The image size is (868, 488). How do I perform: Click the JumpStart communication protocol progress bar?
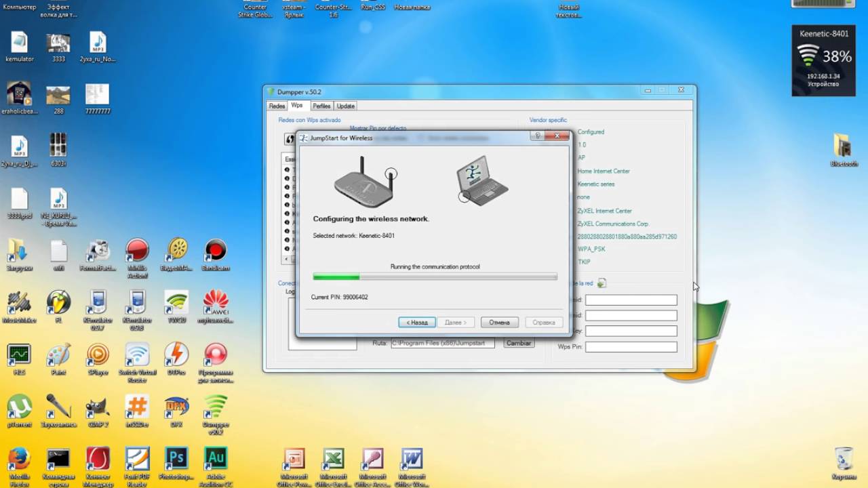click(x=435, y=277)
